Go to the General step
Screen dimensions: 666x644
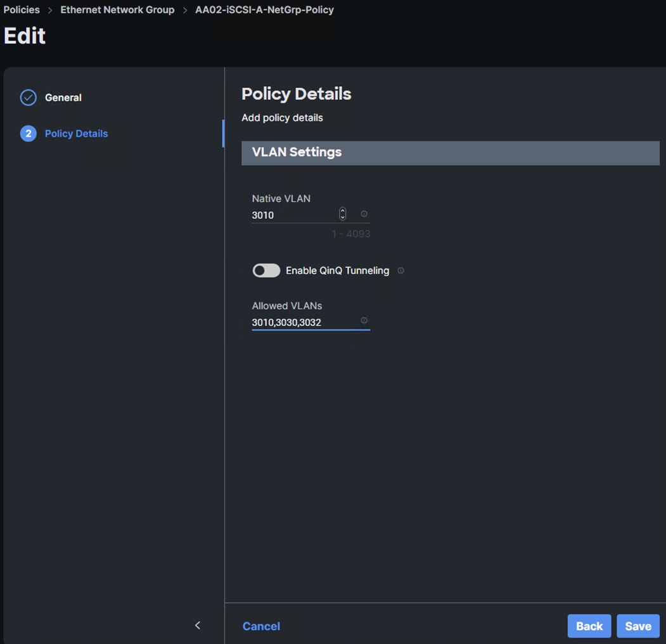point(63,98)
